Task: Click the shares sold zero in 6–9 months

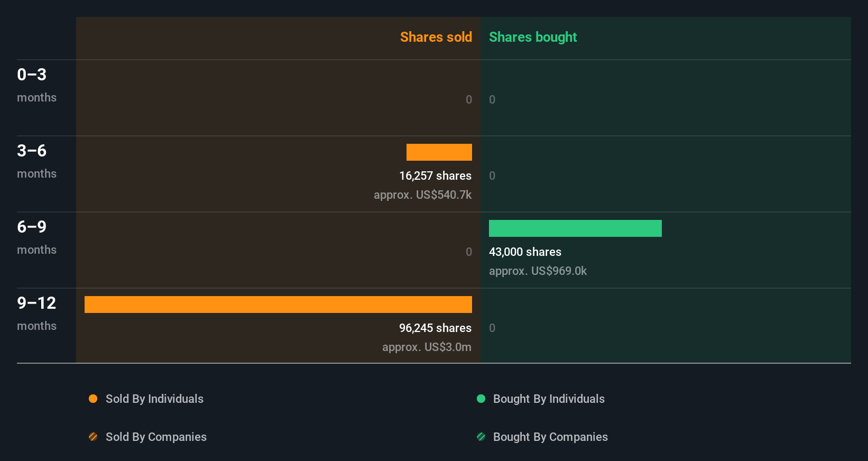Action: tap(469, 252)
